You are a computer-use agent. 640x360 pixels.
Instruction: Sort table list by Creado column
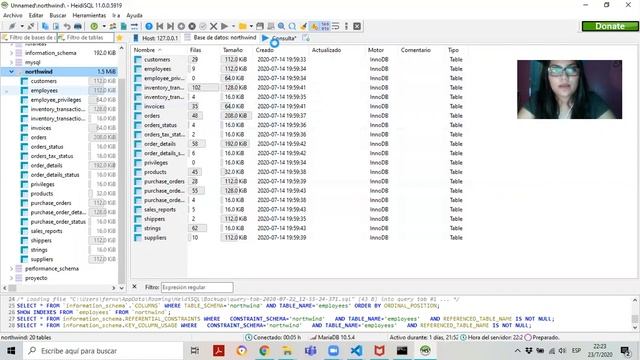pos(281,50)
